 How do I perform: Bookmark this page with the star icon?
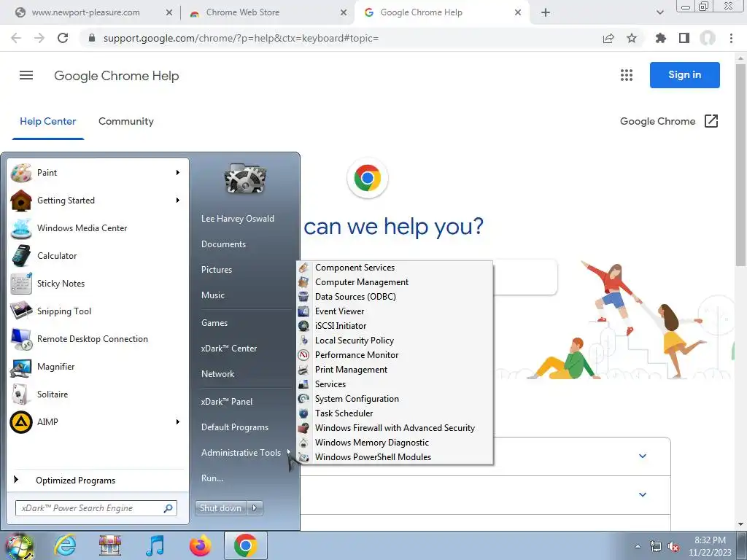coord(632,38)
